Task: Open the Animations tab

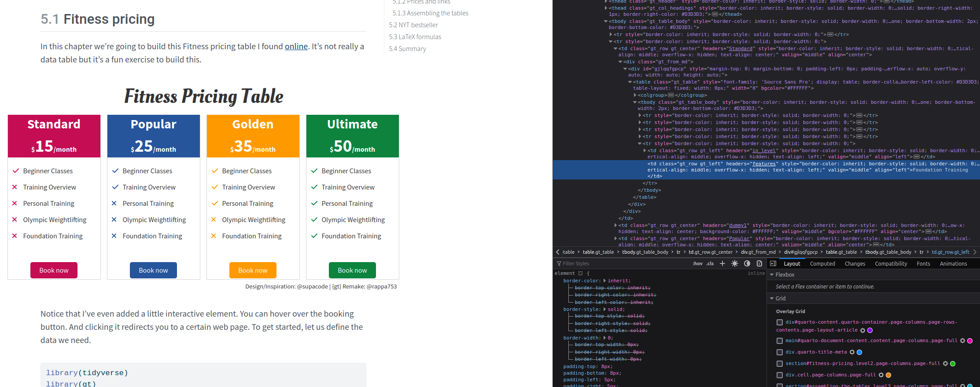Action: 954,264
